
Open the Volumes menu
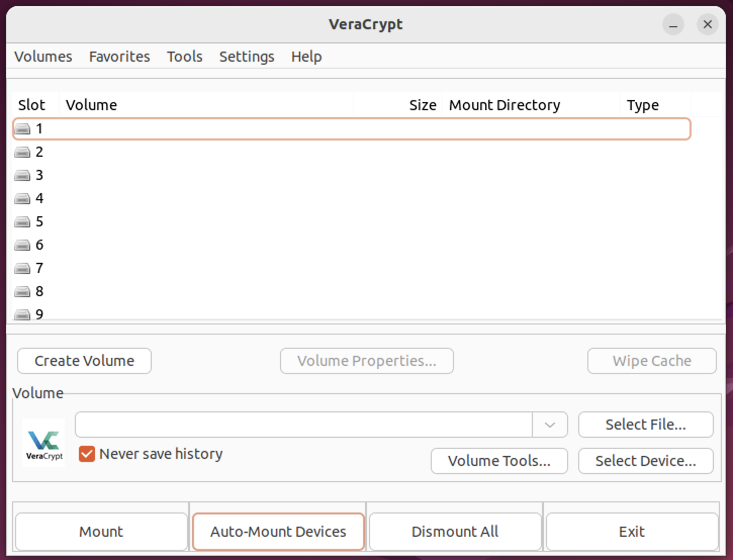[42, 57]
